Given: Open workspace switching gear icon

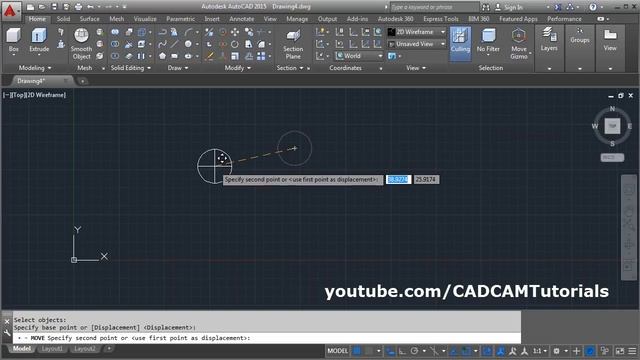Looking at the screenshot, I should 556,351.
